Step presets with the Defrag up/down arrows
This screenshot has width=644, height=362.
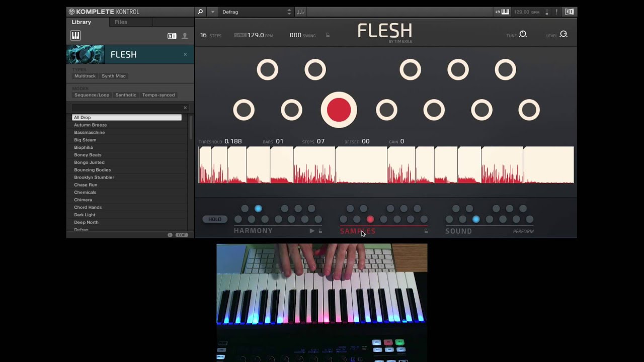(289, 12)
